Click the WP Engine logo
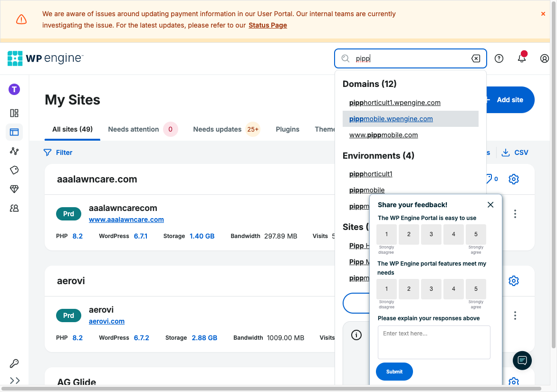Image resolution: width=557 pixels, height=392 pixels. (x=46, y=58)
